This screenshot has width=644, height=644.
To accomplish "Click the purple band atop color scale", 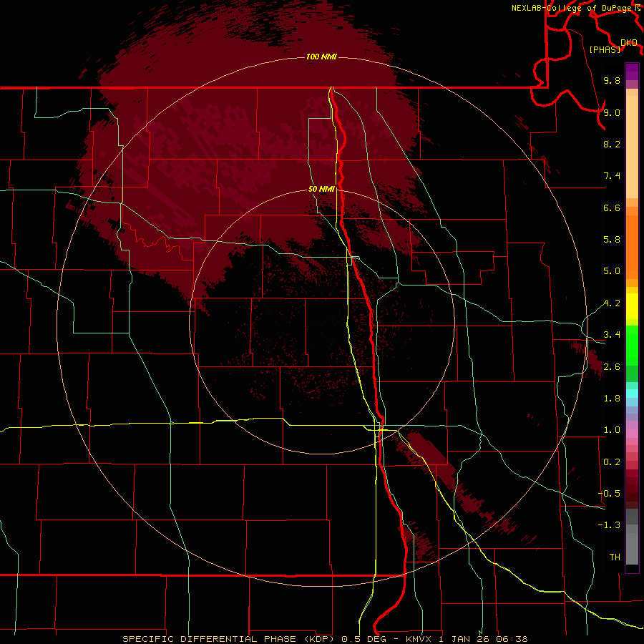I will [632, 72].
